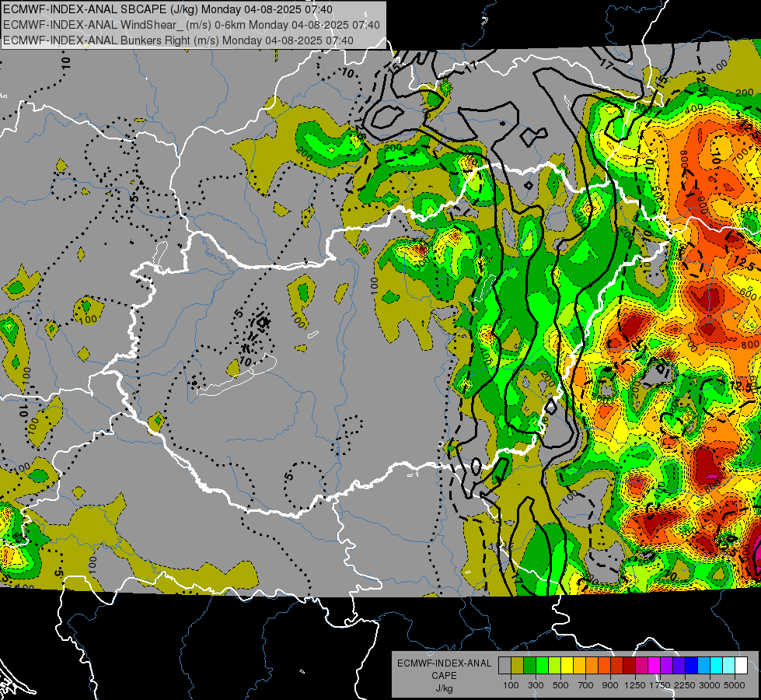The height and width of the screenshot is (700, 761).
Task: Select the red-orange swatch before the 900 tick
Action: pos(604,665)
